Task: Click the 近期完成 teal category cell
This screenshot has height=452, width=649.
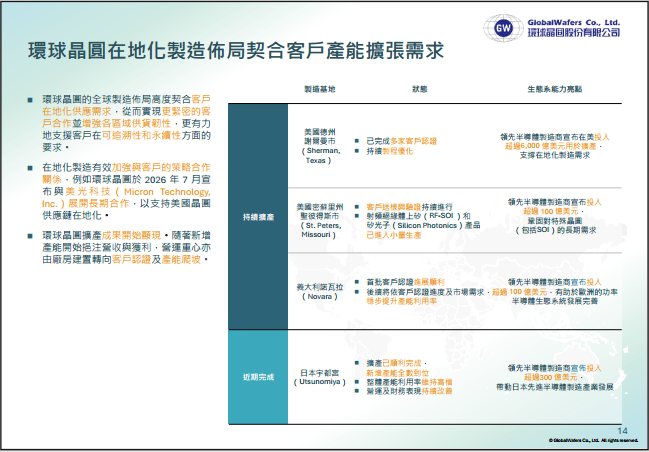Action: (258, 377)
